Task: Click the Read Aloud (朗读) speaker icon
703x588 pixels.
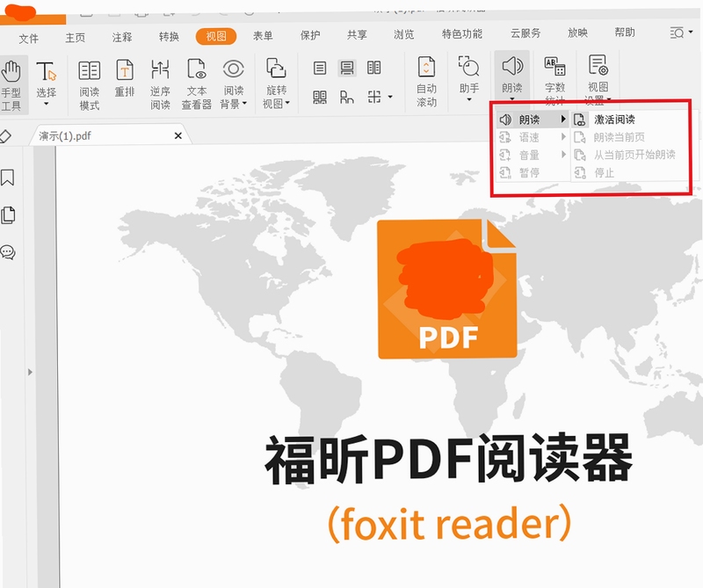Action: point(512,66)
